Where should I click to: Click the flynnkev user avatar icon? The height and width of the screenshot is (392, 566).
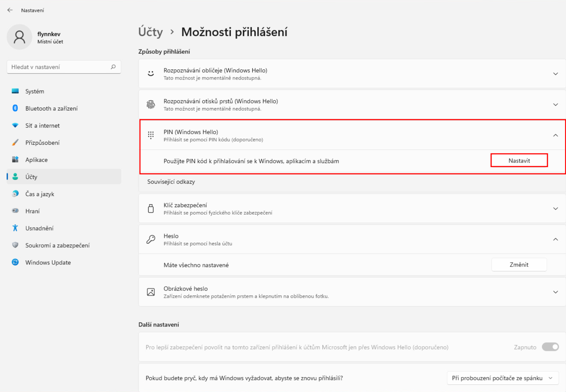click(x=19, y=37)
